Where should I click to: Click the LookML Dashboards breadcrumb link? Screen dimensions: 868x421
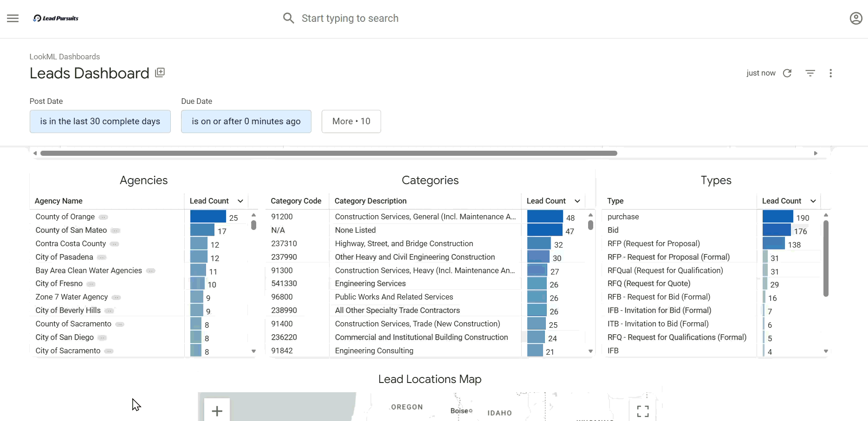(65, 57)
